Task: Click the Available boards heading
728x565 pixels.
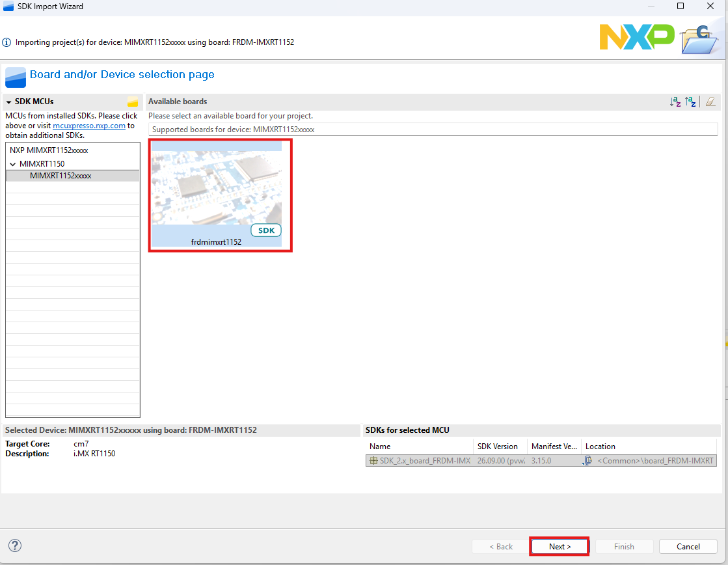Action: tap(178, 102)
